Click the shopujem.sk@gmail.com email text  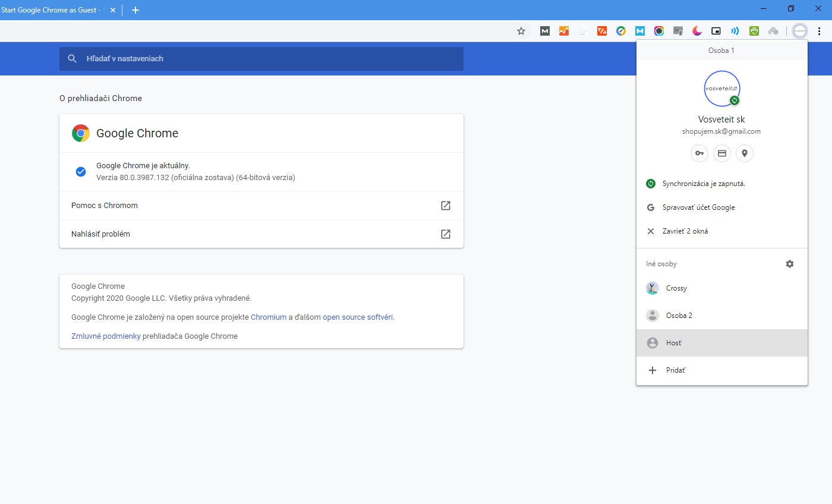click(x=722, y=131)
